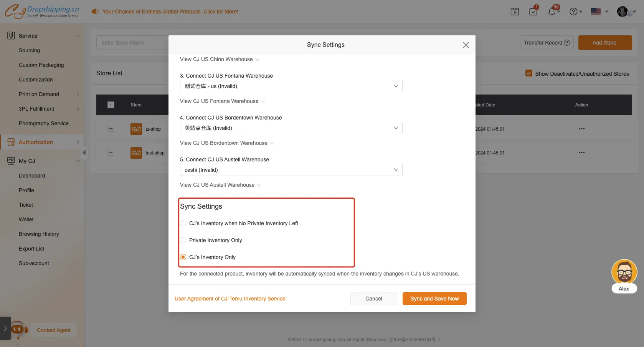Open the Fontana Warehouse connection dropdown
Image resolution: width=644 pixels, height=347 pixels.
(291, 86)
